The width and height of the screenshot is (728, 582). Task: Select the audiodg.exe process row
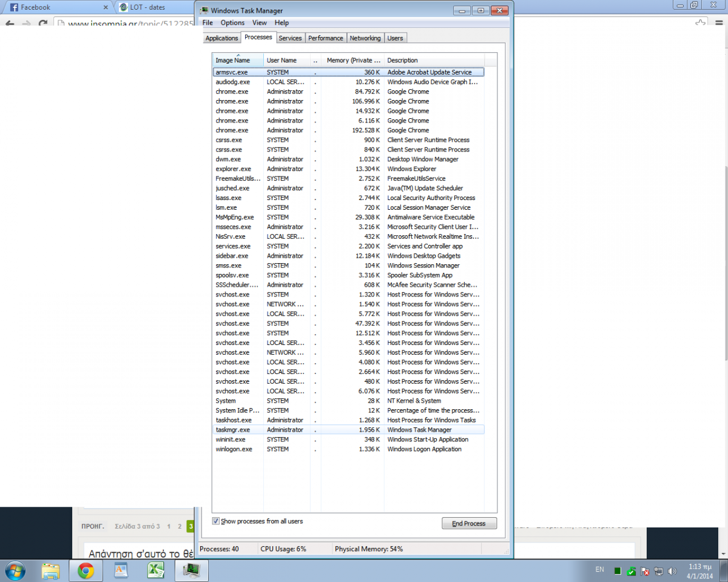(348, 82)
